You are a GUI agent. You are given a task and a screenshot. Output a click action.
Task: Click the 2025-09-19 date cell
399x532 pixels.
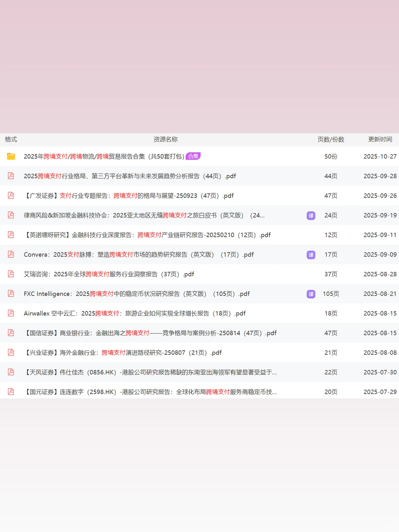pos(380,215)
